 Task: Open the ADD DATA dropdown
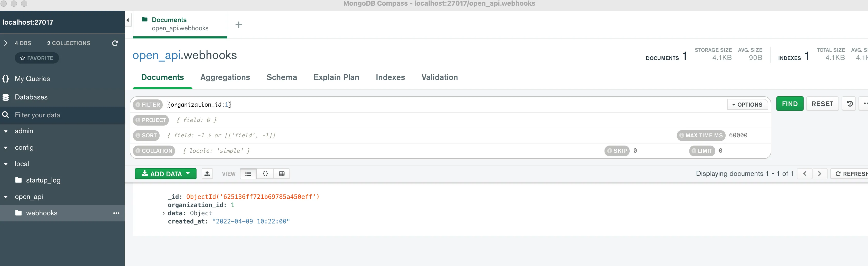coord(165,174)
